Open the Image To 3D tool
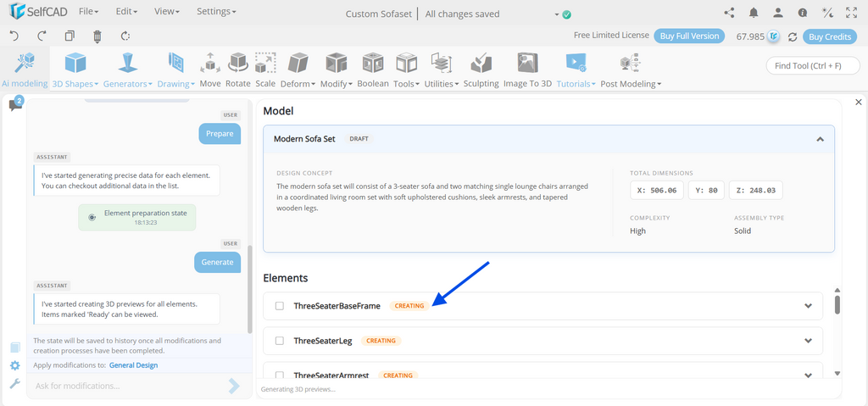The height and width of the screenshot is (406, 868). click(527, 70)
